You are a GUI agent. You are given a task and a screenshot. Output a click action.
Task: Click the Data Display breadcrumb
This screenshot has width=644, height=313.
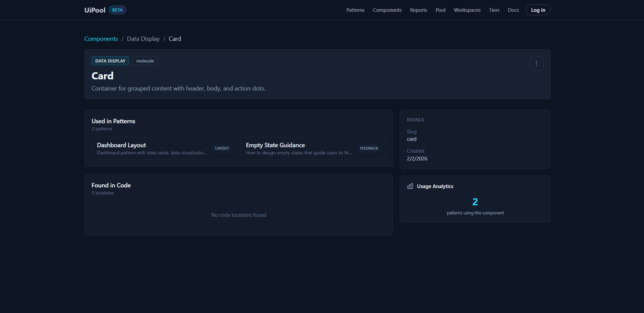pos(143,39)
